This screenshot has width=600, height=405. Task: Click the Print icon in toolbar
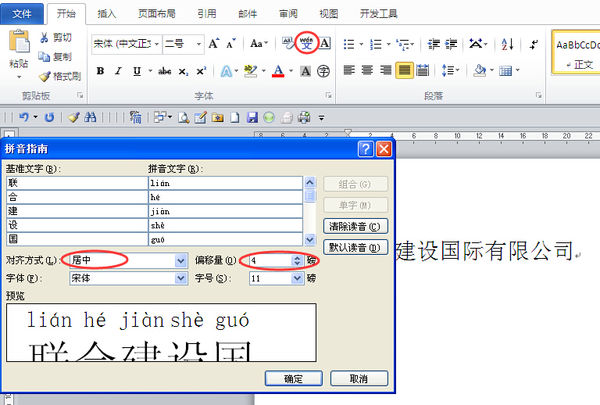(x=304, y=118)
